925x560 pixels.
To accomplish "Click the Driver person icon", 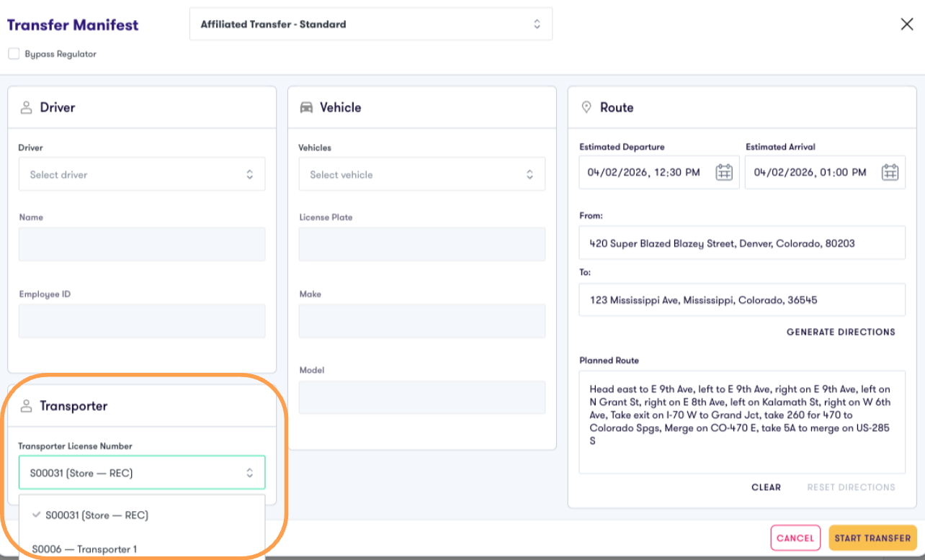I will tap(27, 107).
